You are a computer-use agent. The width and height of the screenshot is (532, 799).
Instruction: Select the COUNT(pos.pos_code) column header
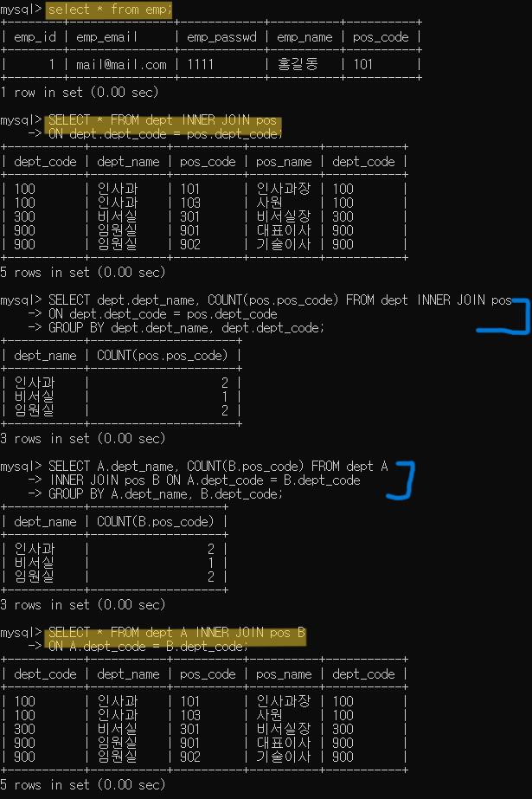[x=162, y=356]
